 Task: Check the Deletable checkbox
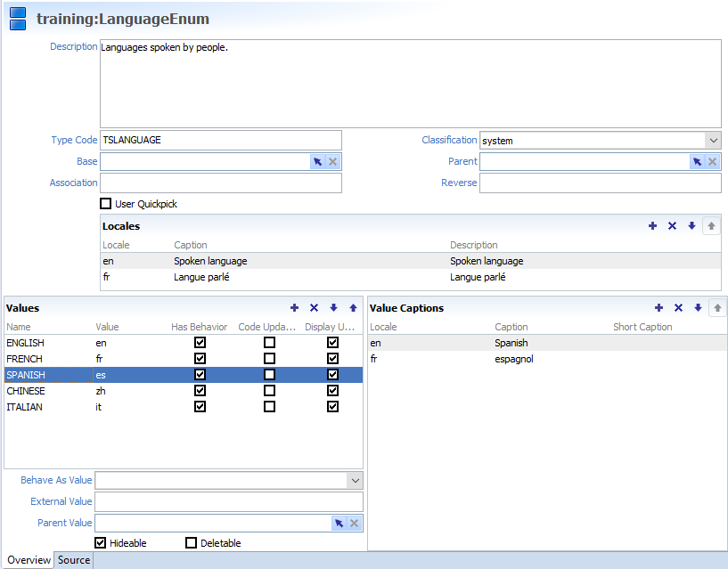pyautogui.click(x=191, y=543)
